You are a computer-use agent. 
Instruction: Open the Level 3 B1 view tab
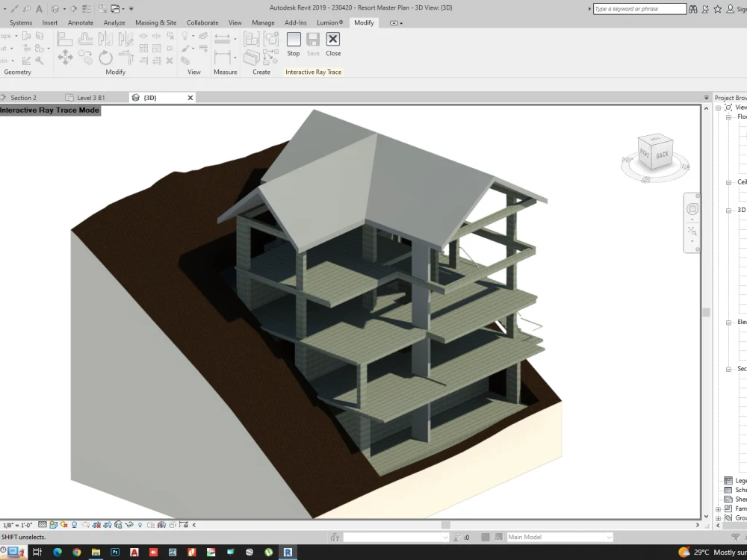point(90,97)
